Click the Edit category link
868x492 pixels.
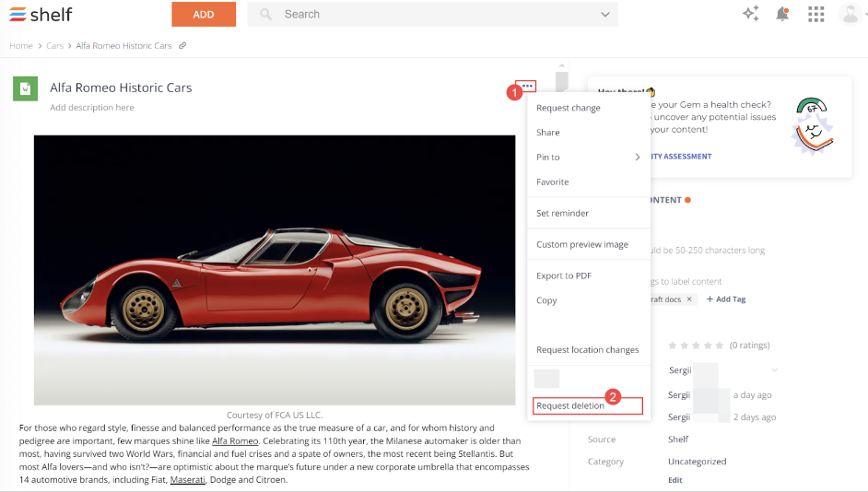(x=674, y=480)
